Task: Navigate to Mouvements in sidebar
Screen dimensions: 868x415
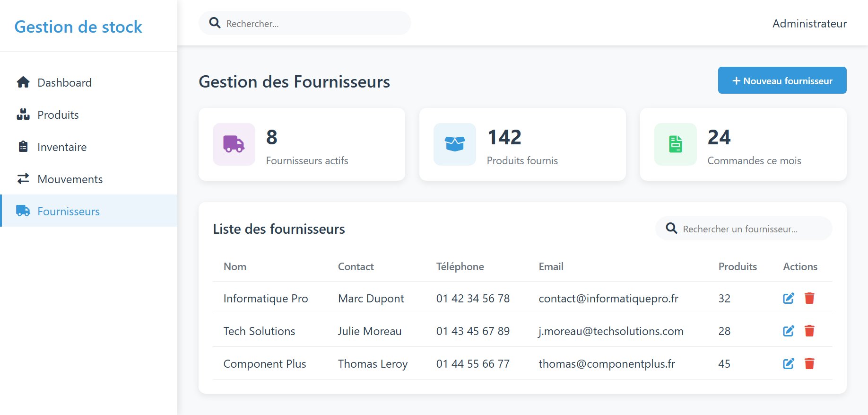Action: click(69, 179)
